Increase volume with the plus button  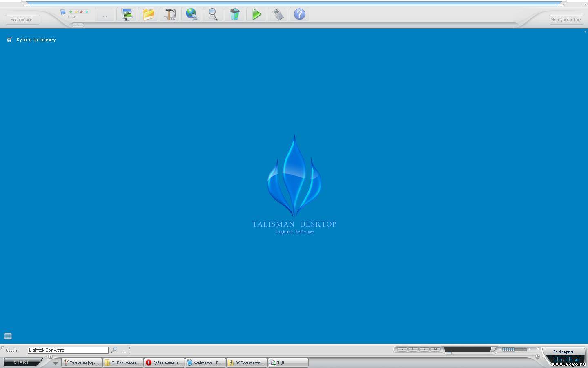(529, 349)
